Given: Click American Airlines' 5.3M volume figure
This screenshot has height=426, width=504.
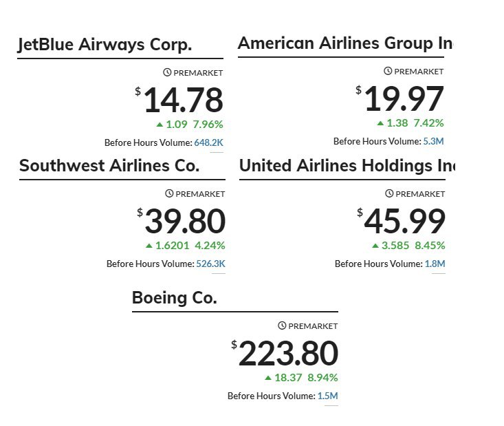Looking at the screenshot, I should (x=433, y=141).
